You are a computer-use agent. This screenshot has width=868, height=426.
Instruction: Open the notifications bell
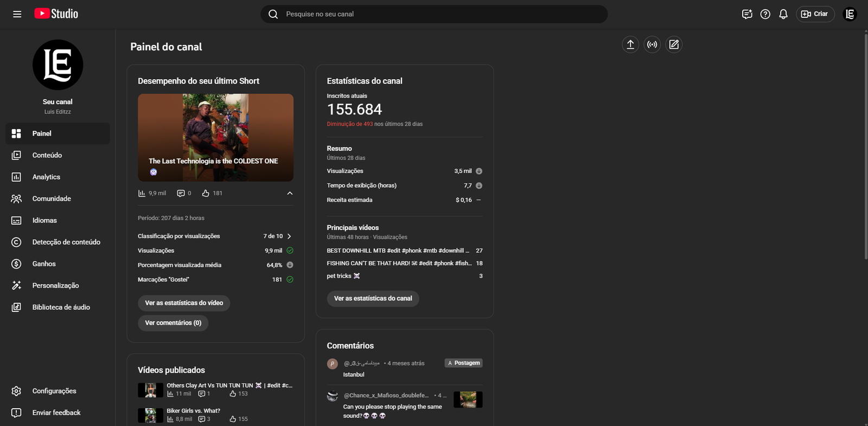click(783, 14)
